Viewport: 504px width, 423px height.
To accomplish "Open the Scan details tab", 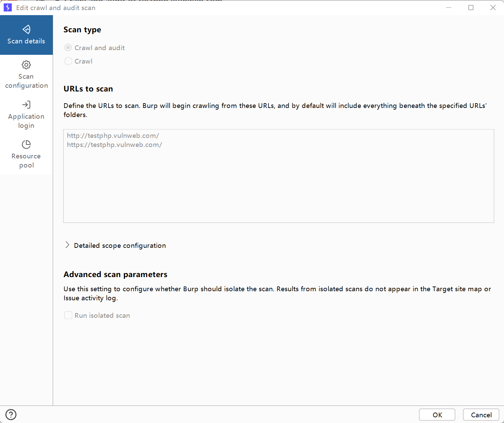I will (x=26, y=35).
